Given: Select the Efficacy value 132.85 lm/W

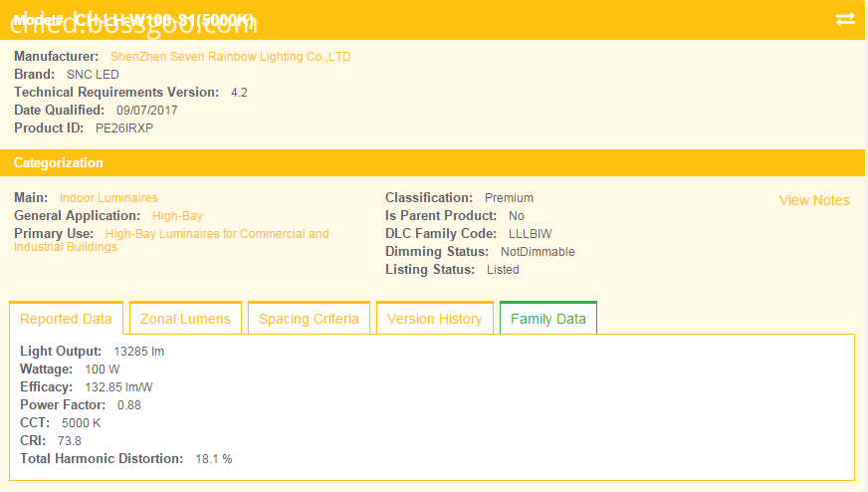Looking at the screenshot, I should pos(118,387).
